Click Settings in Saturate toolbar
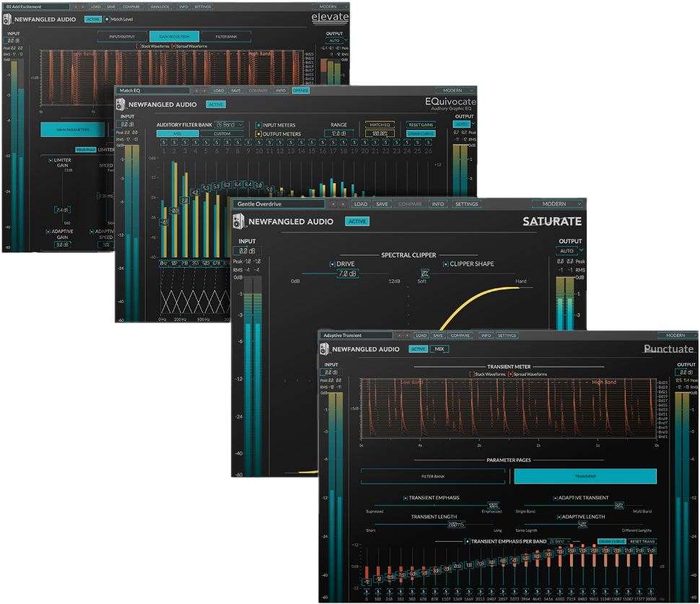This screenshot has width=700, height=604. (466, 204)
